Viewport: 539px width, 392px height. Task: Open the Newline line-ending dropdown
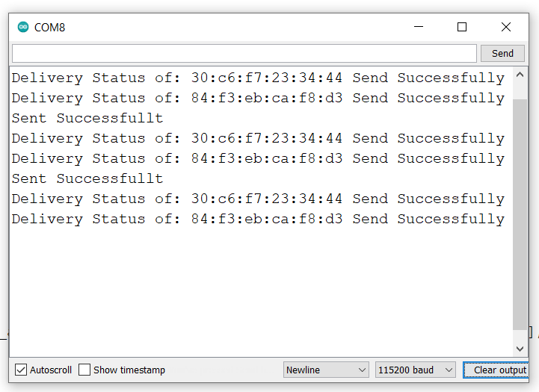tap(326, 370)
